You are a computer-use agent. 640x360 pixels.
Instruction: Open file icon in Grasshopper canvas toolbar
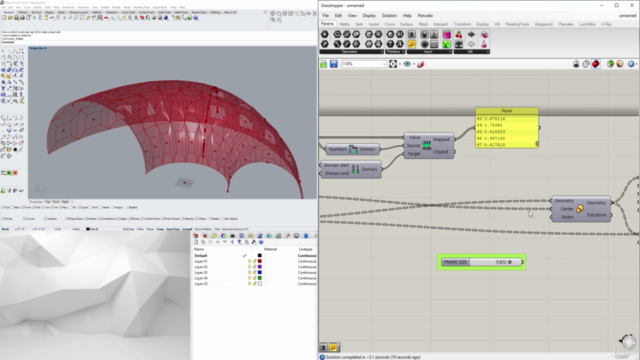click(324, 64)
